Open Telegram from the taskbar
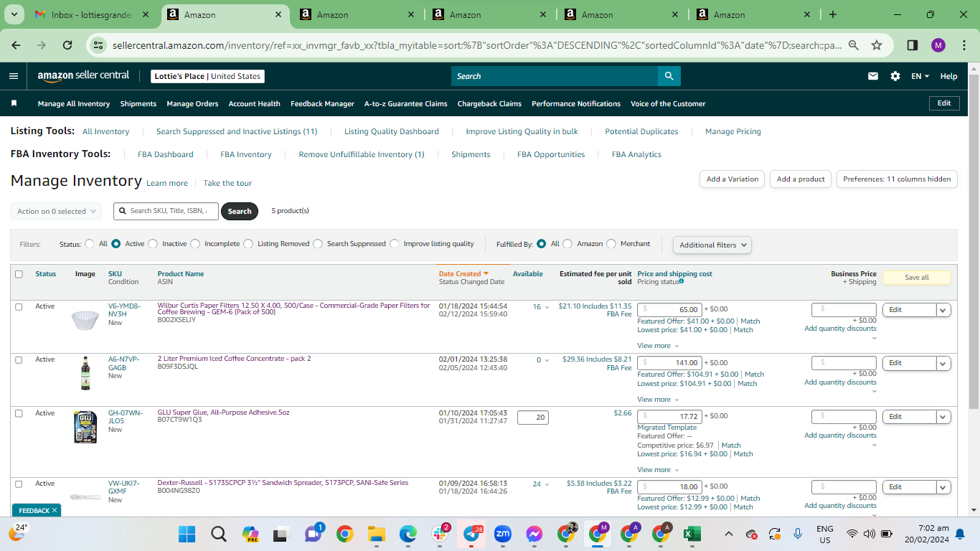The image size is (980, 551). click(x=471, y=534)
